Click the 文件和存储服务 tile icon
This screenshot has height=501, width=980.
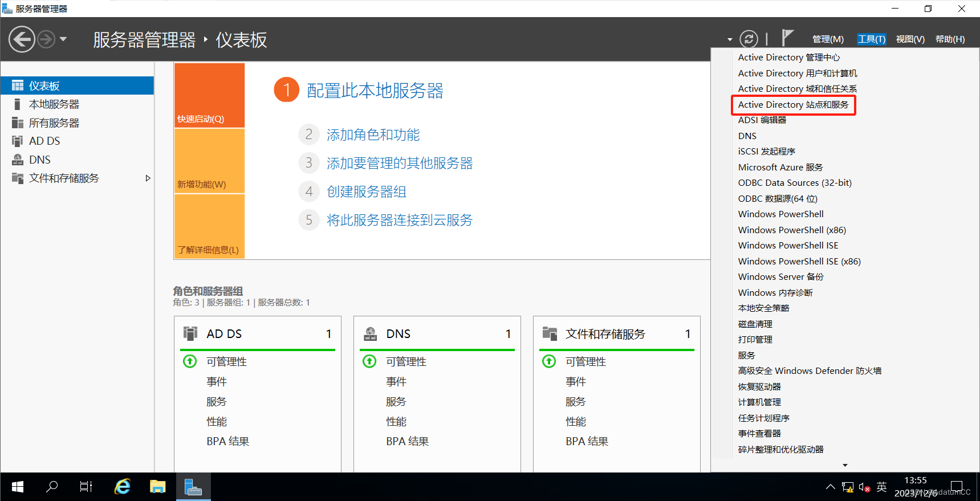click(550, 333)
